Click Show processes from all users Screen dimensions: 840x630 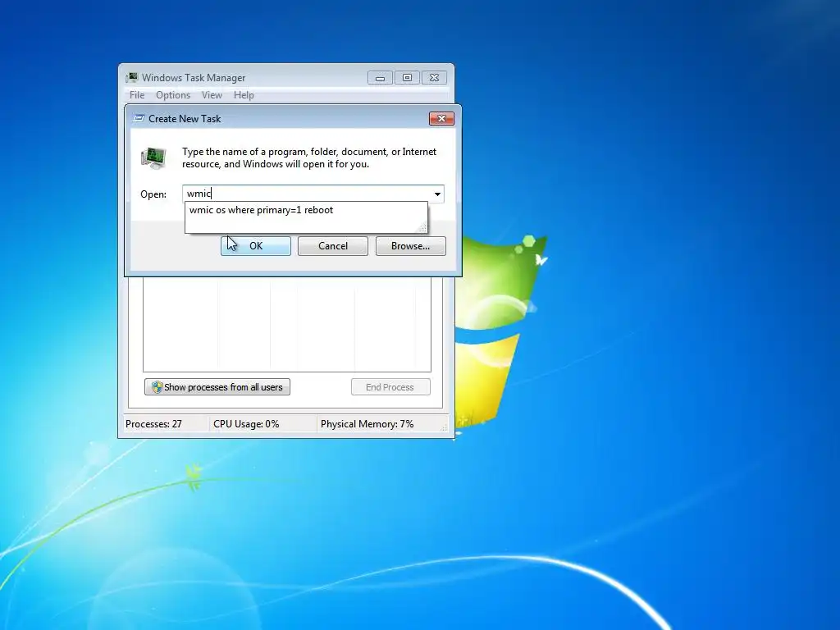[x=217, y=387]
